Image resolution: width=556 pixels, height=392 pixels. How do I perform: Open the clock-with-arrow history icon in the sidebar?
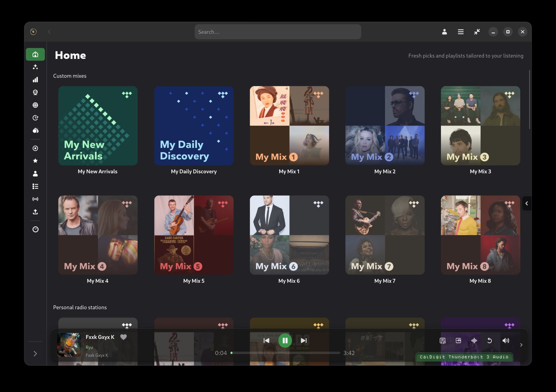click(35, 118)
